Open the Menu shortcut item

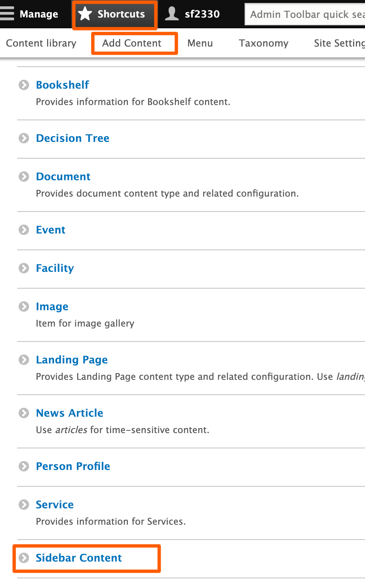pos(200,43)
